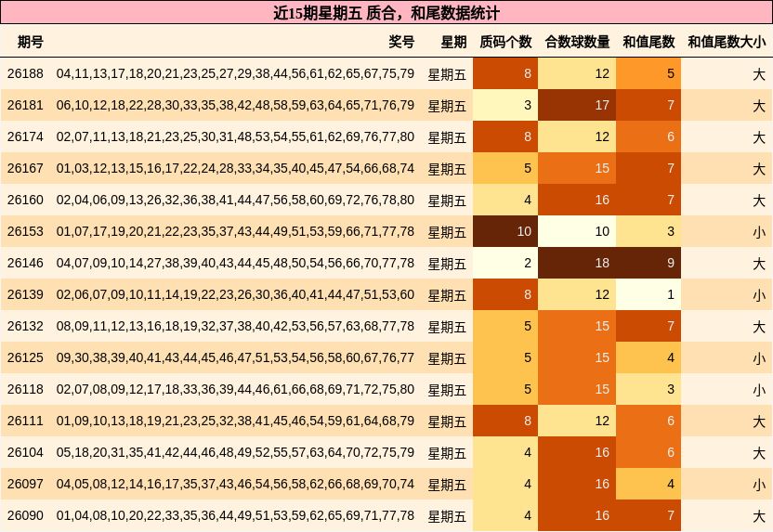Viewport: 773px width, 532px height.
Task: Click the 合数球数量 column header
Action: coord(577,42)
